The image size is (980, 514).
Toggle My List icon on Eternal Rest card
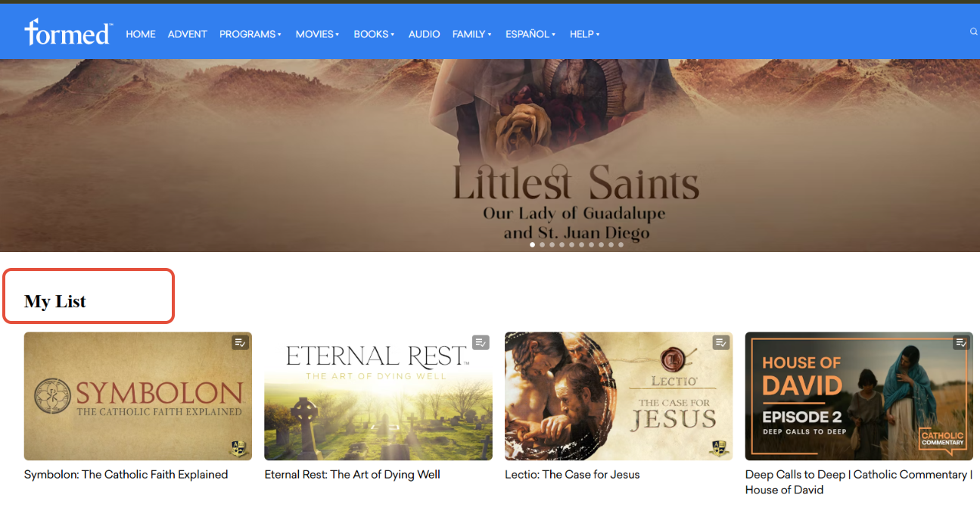coord(481,342)
